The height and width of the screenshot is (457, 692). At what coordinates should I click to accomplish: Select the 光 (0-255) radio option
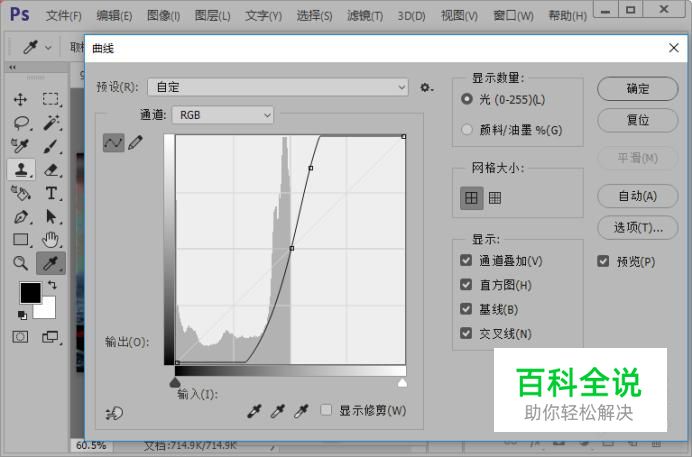(x=466, y=99)
